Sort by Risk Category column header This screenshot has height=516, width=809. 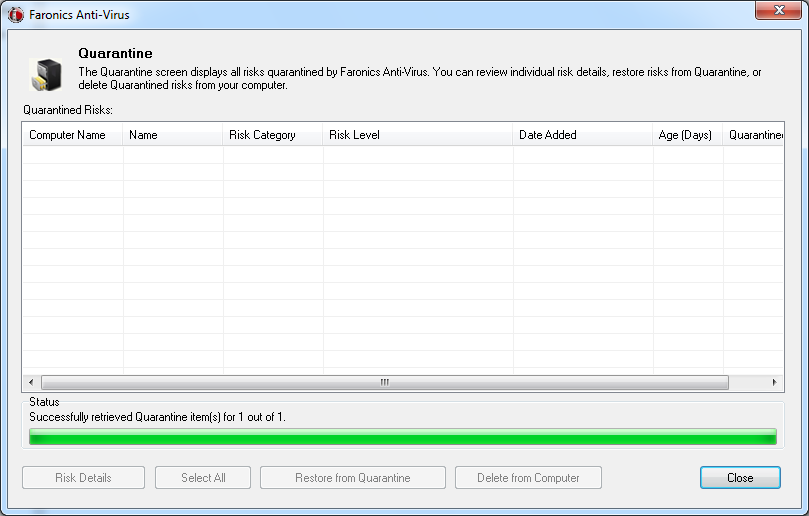pyautogui.click(x=272, y=135)
